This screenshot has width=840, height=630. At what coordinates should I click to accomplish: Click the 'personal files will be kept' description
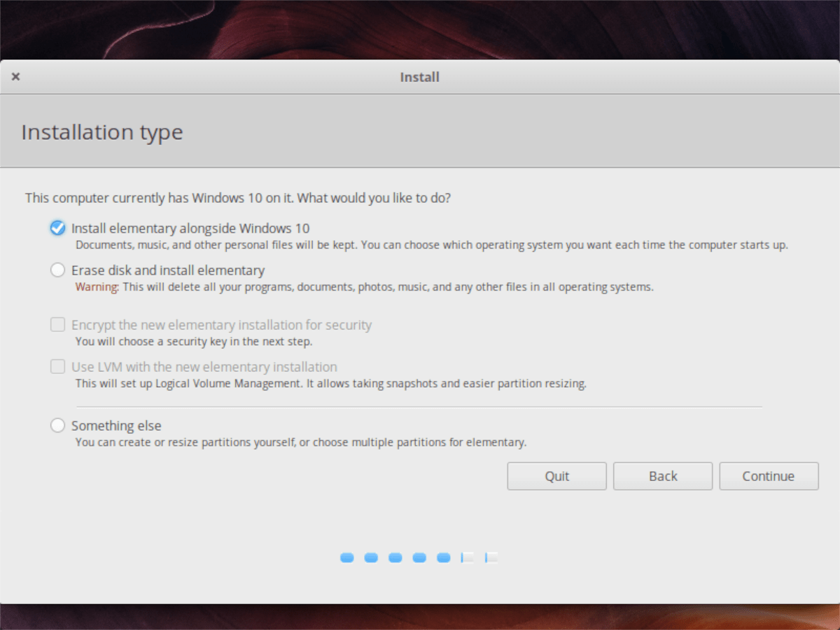click(x=432, y=245)
